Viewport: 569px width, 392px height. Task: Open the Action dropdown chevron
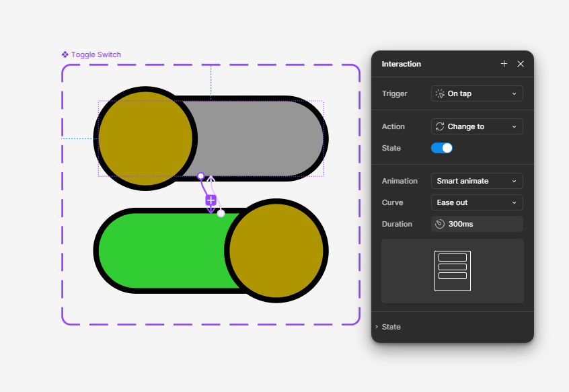coord(514,126)
